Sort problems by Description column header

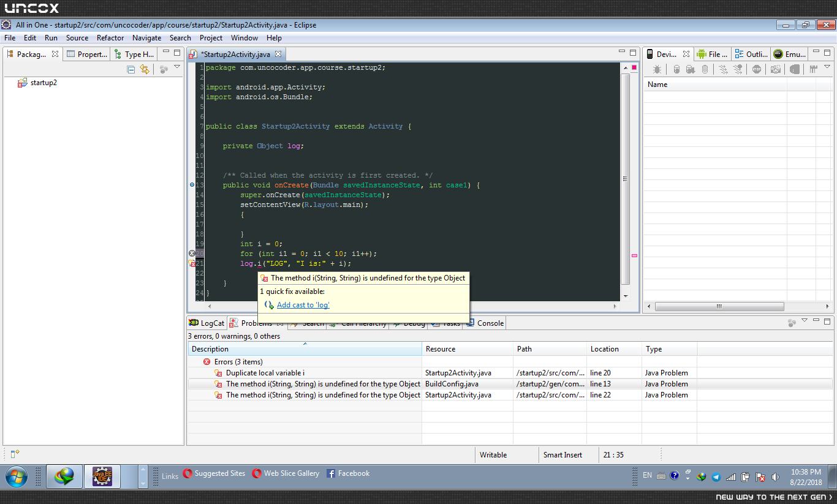(x=305, y=349)
